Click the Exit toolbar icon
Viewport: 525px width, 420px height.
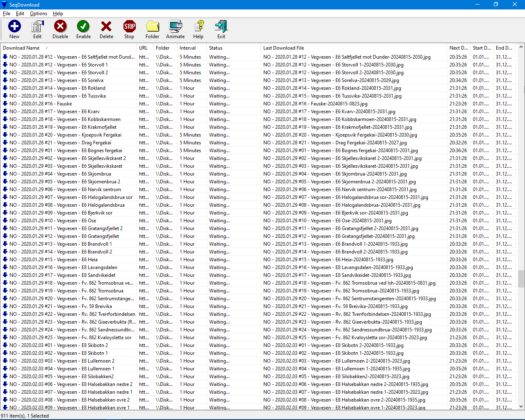221,30
